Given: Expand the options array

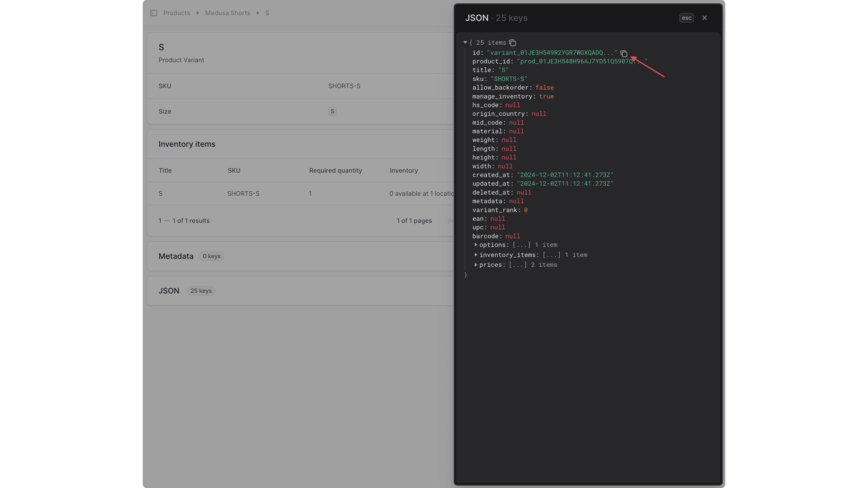Looking at the screenshot, I should pyautogui.click(x=476, y=245).
